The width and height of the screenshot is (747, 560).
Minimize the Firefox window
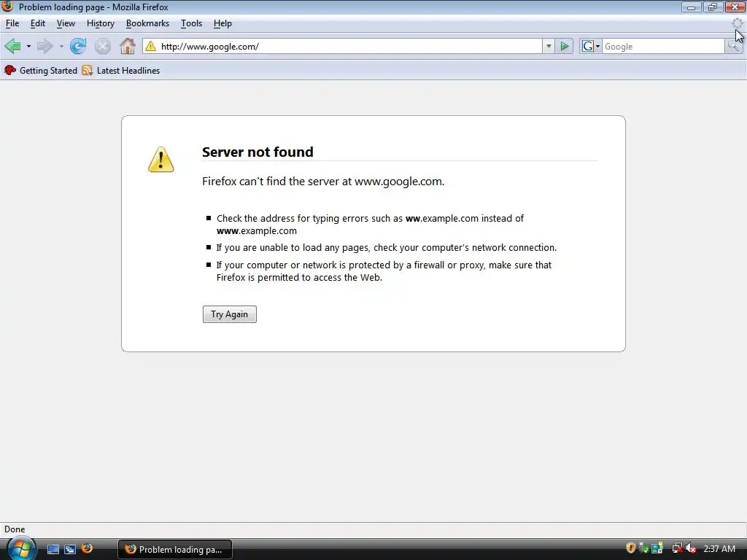click(691, 7)
